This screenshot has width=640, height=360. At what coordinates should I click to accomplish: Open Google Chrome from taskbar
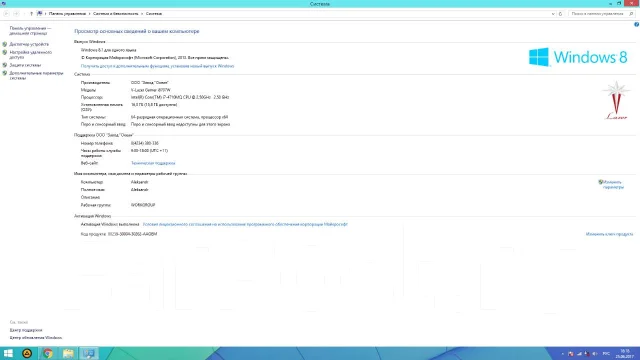48,353
